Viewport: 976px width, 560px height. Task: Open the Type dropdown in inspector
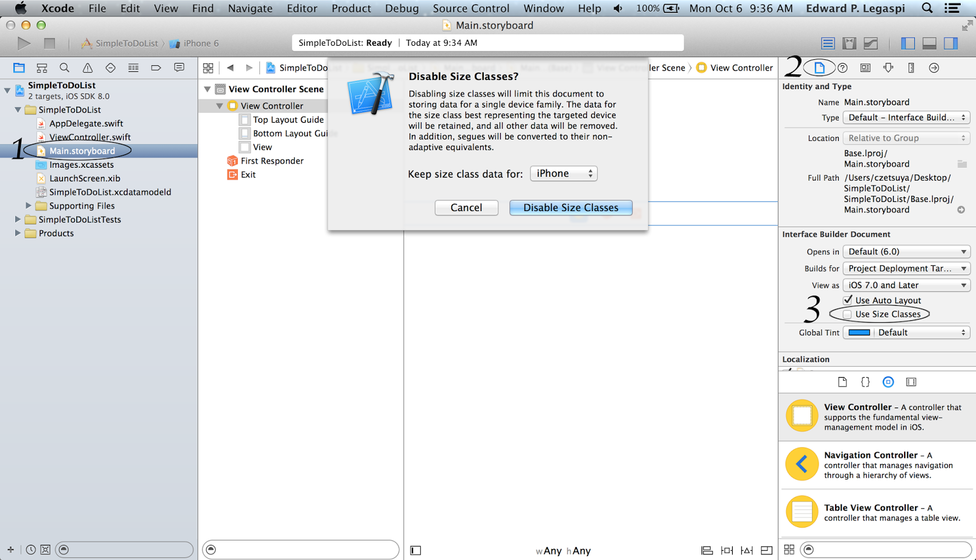tap(906, 118)
